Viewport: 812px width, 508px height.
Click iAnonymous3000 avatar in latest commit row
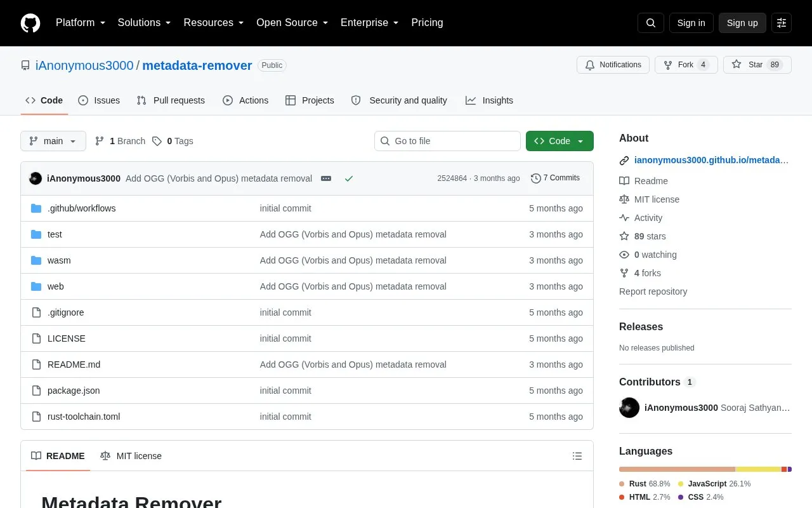pyautogui.click(x=36, y=178)
